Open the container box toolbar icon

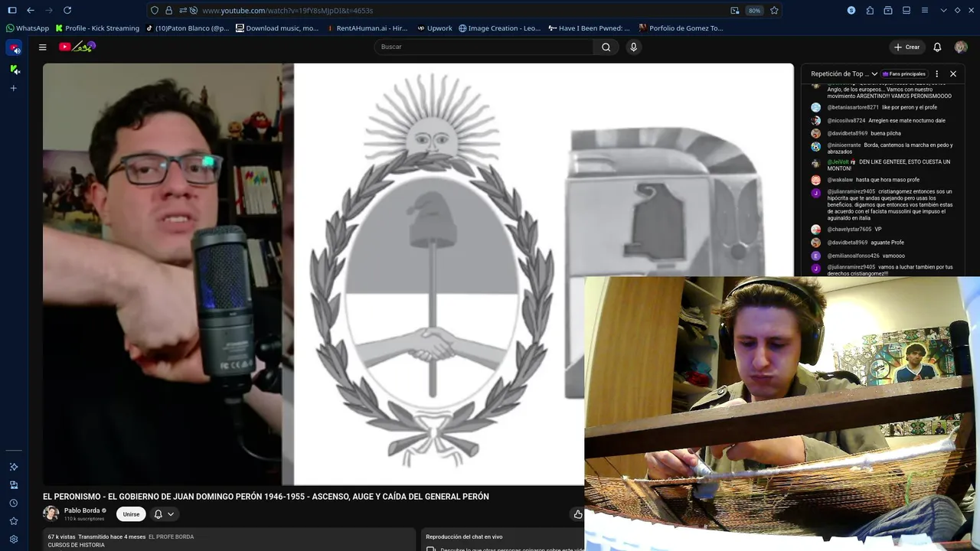click(888, 10)
